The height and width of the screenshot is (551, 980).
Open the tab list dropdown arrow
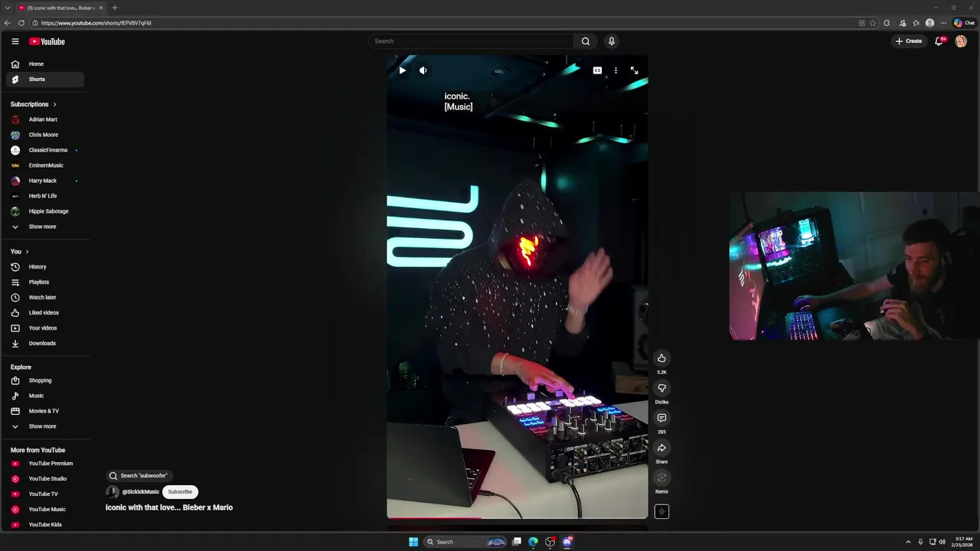(7, 8)
